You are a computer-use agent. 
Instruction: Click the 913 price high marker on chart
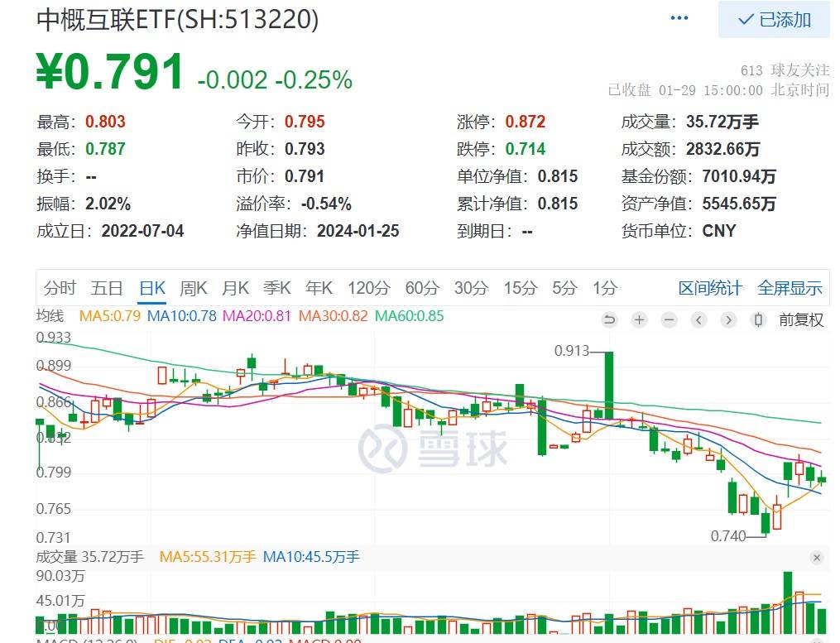click(569, 350)
